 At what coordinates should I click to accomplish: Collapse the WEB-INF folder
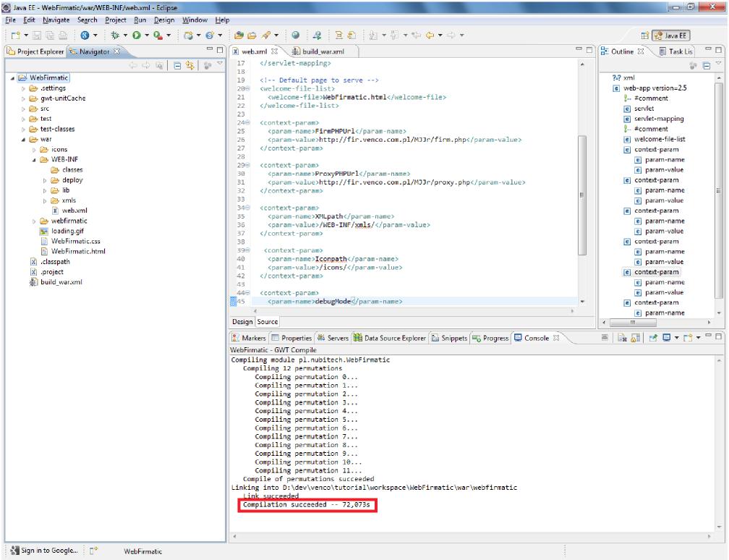[35, 159]
